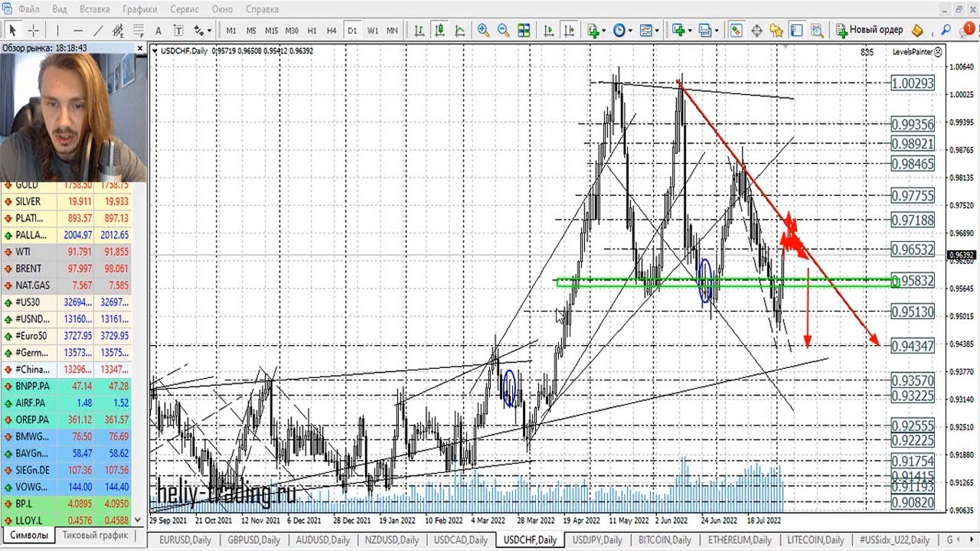The image size is (980, 551).
Task: Set chart type to candlesticks
Action: click(439, 31)
